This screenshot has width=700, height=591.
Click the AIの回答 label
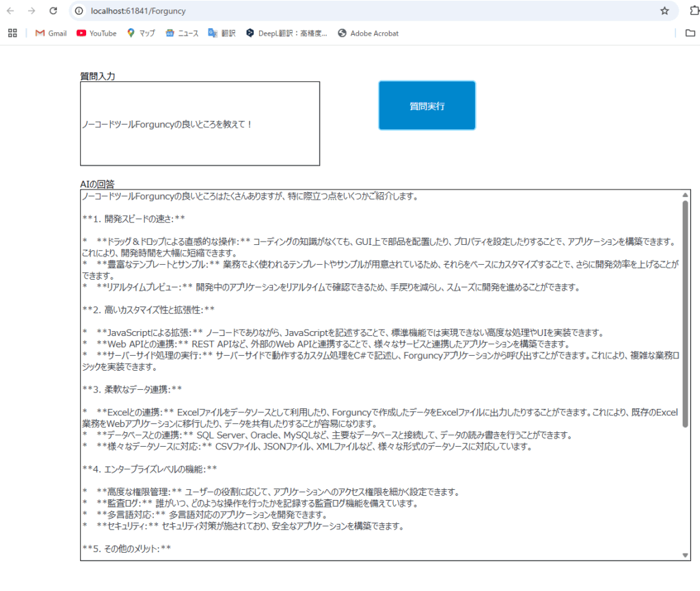click(97, 184)
